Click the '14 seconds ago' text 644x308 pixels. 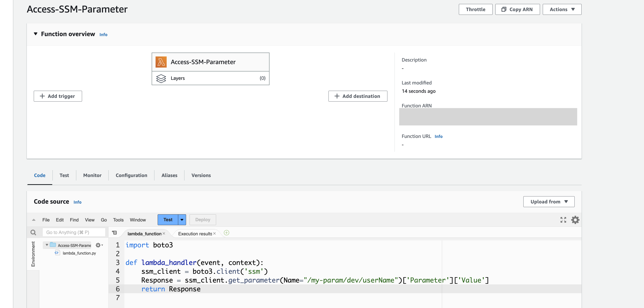coord(418,91)
